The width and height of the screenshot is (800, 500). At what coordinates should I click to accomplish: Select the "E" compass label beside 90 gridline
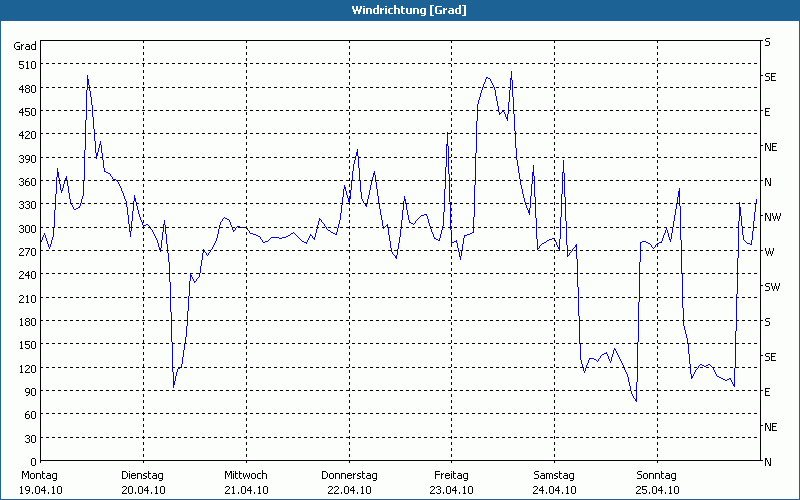click(767, 392)
